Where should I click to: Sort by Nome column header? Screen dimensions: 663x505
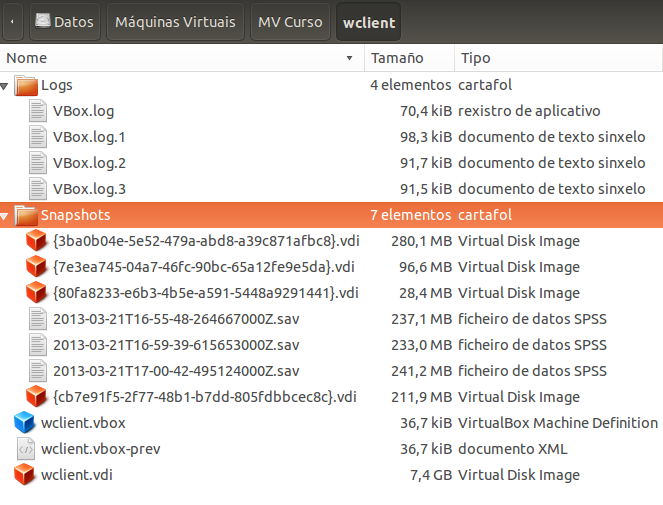tap(182, 58)
